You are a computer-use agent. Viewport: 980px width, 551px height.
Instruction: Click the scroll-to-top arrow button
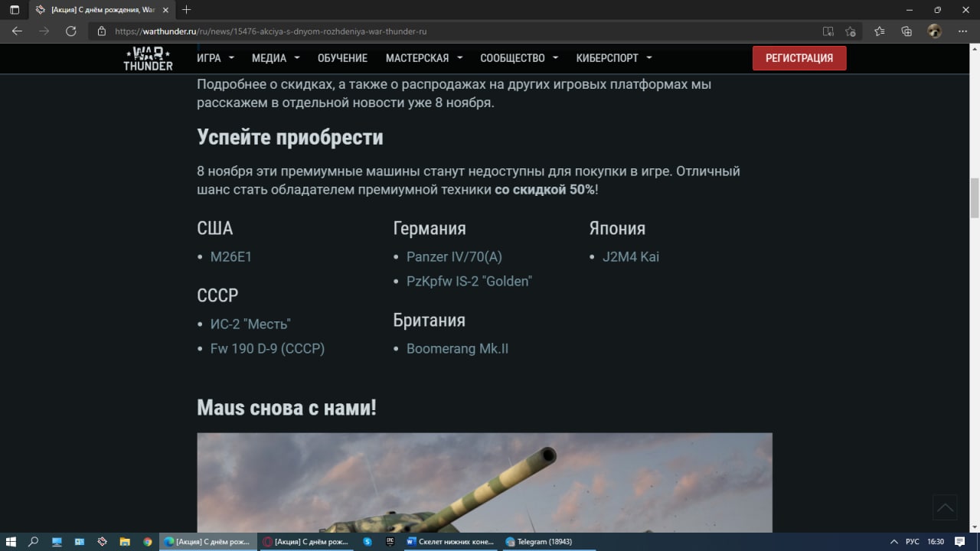[946, 507]
